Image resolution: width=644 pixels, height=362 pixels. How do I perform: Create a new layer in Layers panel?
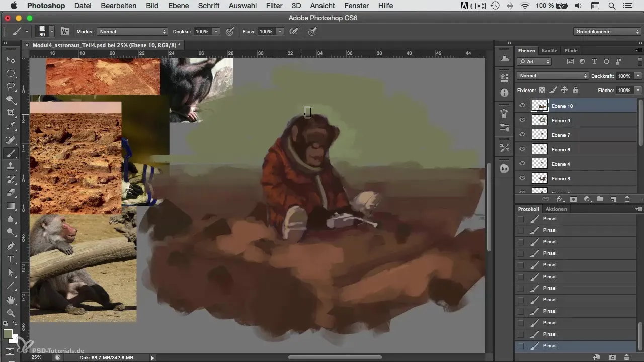[x=613, y=199]
